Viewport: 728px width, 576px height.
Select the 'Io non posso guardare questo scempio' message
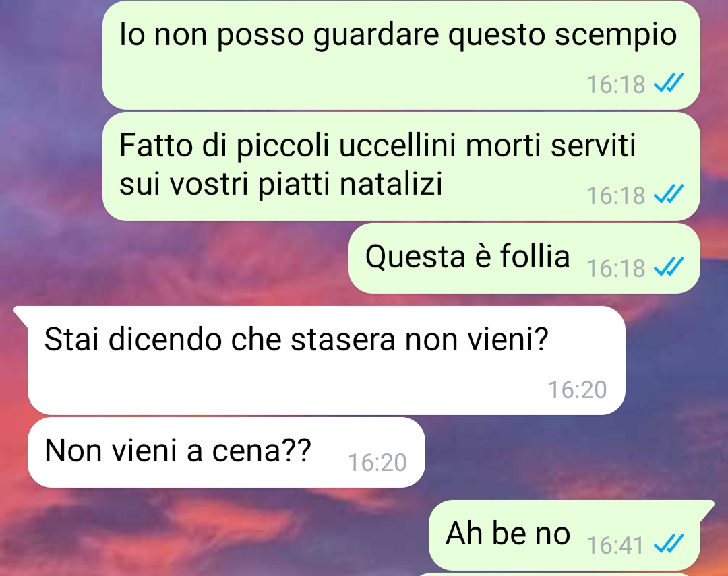[401, 55]
